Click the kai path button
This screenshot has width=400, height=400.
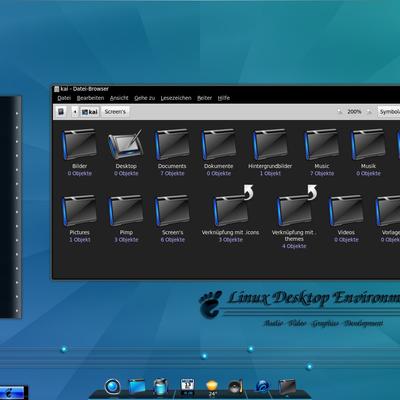(90, 112)
